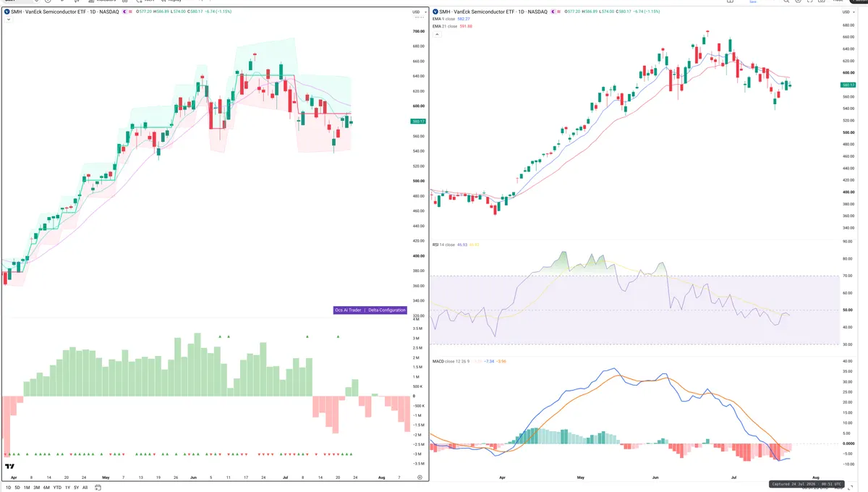Click the 700.00 price axis label on left chart
868x492 pixels.
coord(418,32)
